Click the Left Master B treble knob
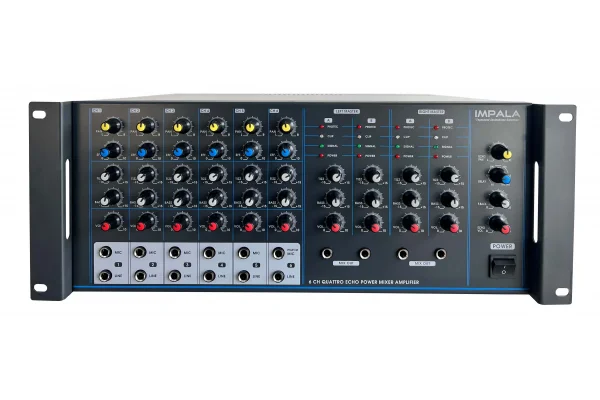Viewport: 600px width, 400px height. [373, 175]
